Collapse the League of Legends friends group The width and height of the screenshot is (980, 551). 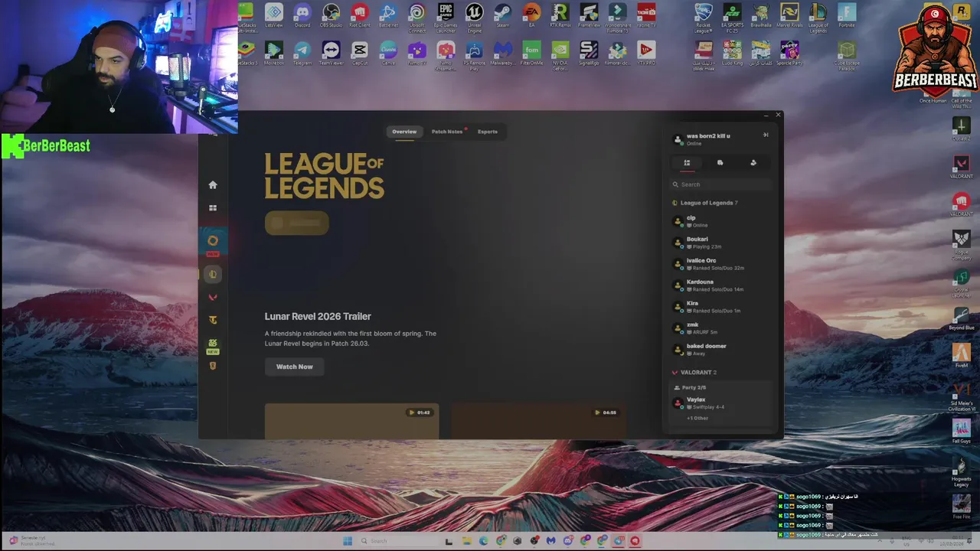705,203
